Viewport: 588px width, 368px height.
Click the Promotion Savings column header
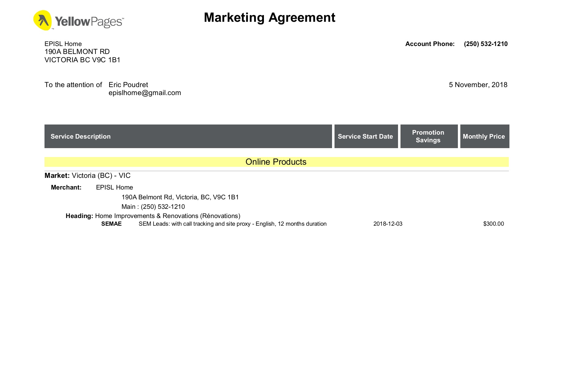click(428, 136)
